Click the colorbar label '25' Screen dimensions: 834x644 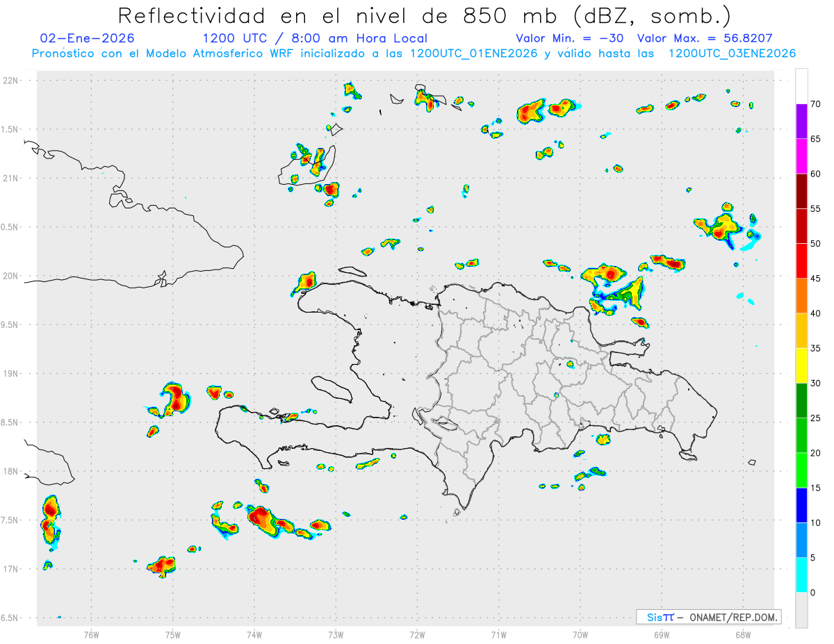[815, 418]
